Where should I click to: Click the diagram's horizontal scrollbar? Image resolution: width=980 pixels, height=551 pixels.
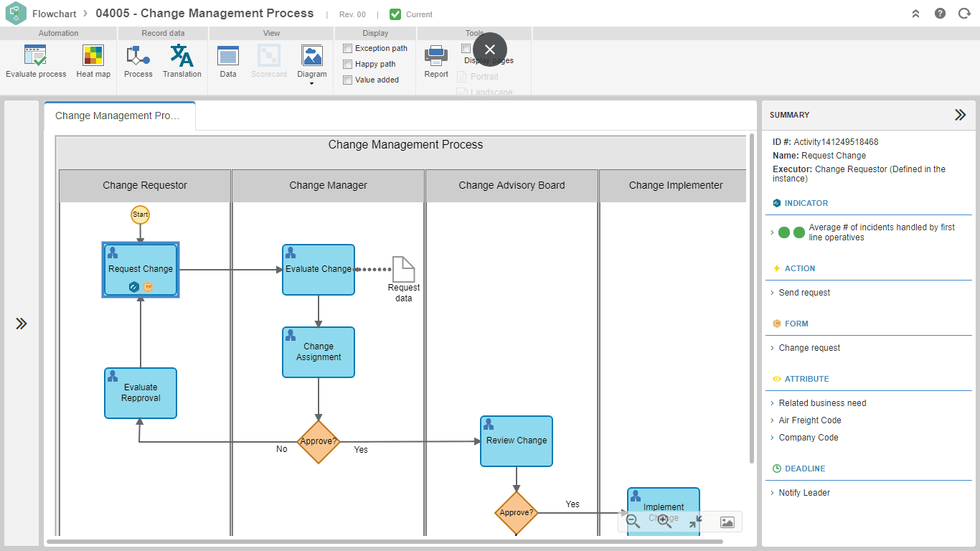point(385,542)
